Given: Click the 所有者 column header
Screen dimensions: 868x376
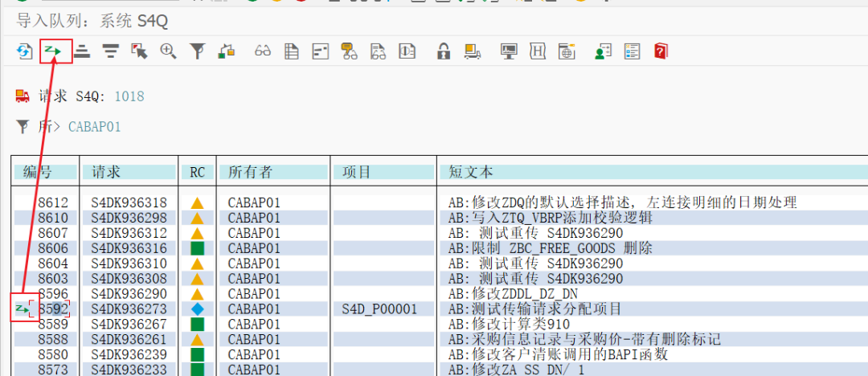Looking at the screenshot, I should pyautogui.click(x=273, y=172).
